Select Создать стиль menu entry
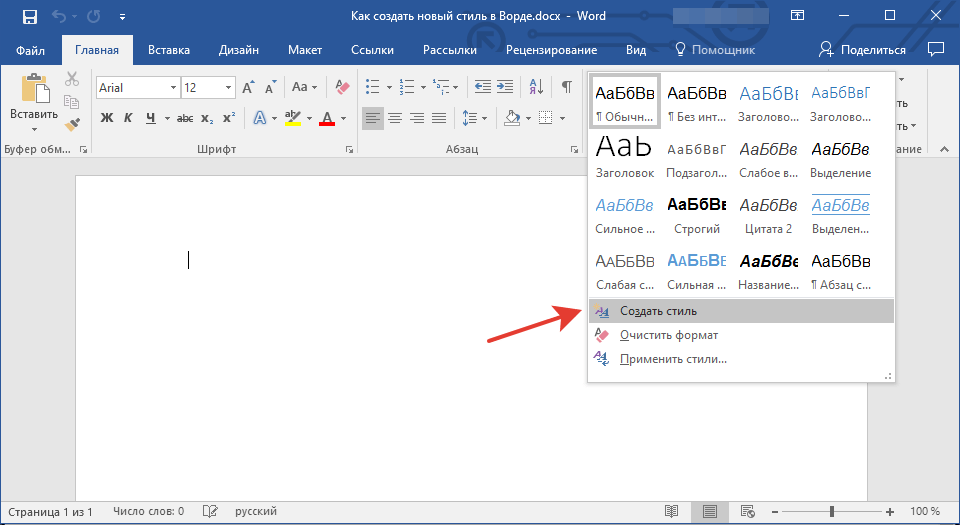Viewport: 960px width, 525px height. pyautogui.click(x=658, y=311)
